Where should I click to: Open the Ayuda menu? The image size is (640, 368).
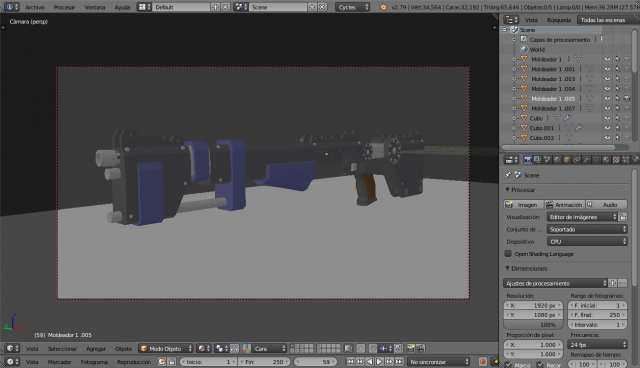122,7
